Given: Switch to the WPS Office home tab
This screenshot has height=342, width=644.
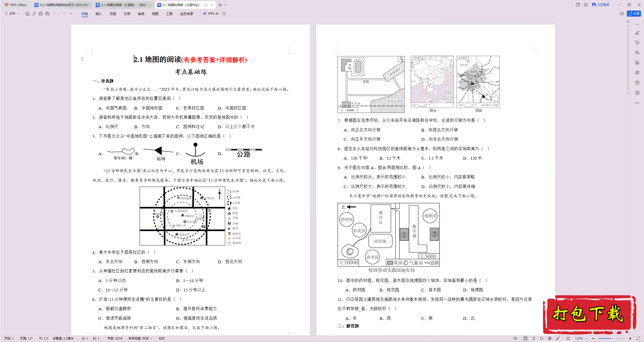Looking at the screenshot, I should tap(16, 5).
